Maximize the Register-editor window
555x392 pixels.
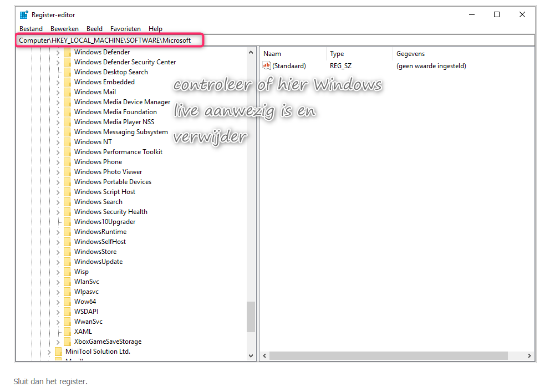497,14
